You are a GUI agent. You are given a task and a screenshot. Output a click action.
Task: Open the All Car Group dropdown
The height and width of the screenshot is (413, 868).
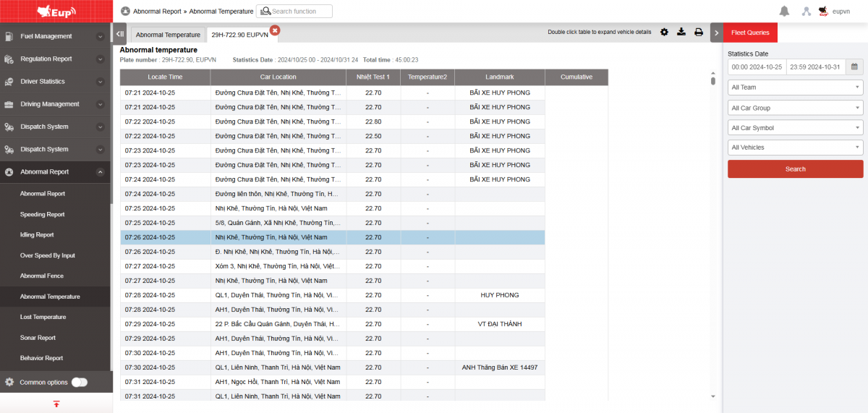tap(795, 108)
